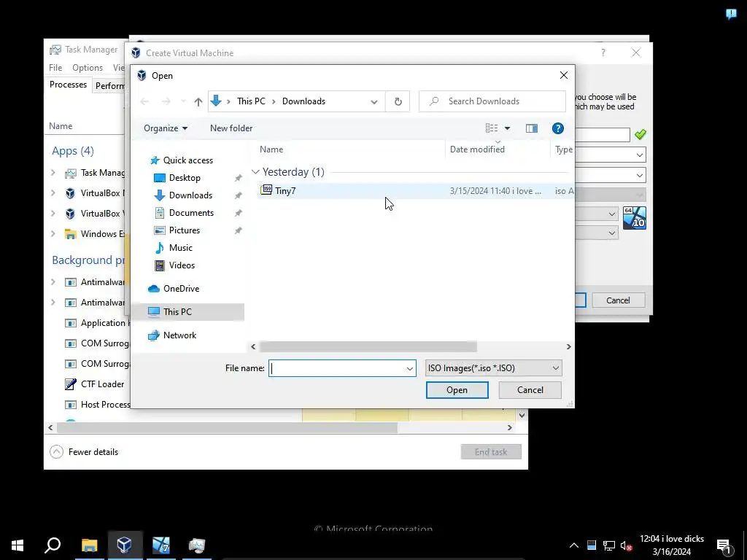
Task: Click the taskbar clock and date
Action: pyautogui.click(x=672, y=545)
